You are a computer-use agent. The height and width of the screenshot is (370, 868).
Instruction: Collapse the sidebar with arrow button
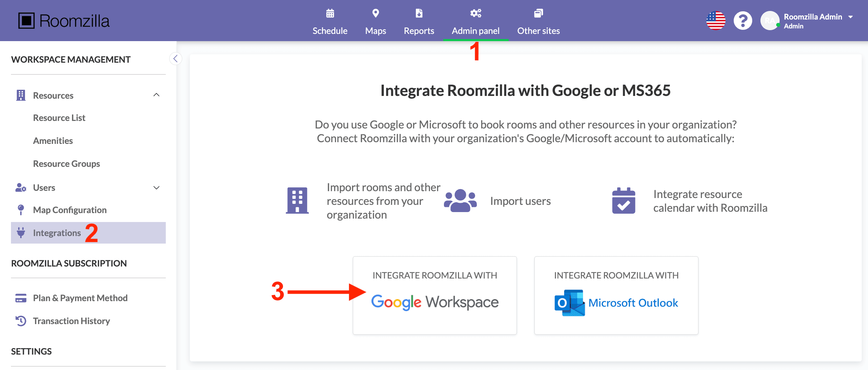pos(175,59)
